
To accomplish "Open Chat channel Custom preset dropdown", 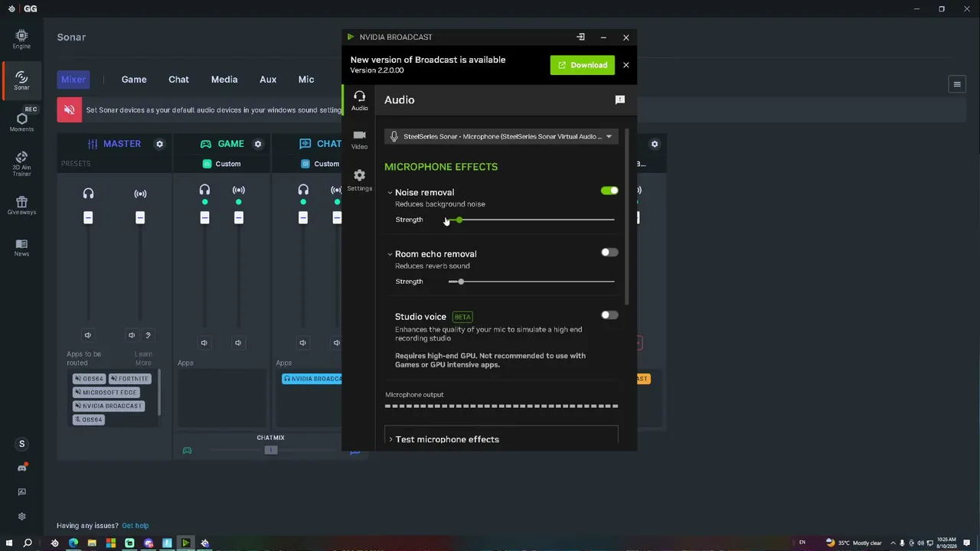I will click(x=320, y=164).
